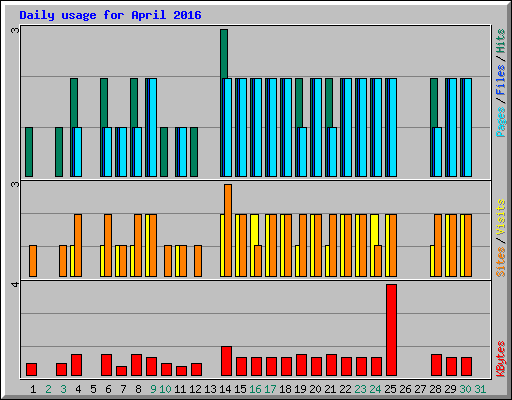This screenshot has width=512, height=400.
Task: Click day label "8" on the x-axis
Action: point(138,389)
